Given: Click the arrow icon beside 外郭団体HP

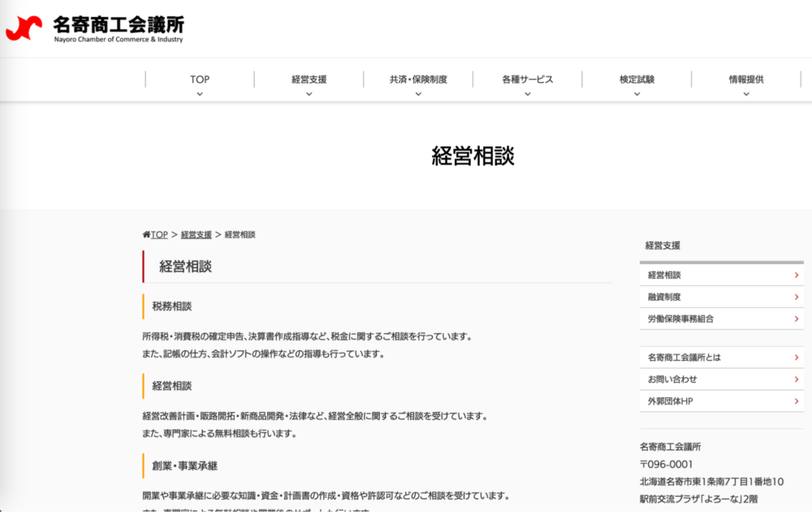Looking at the screenshot, I should click(797, 401).
